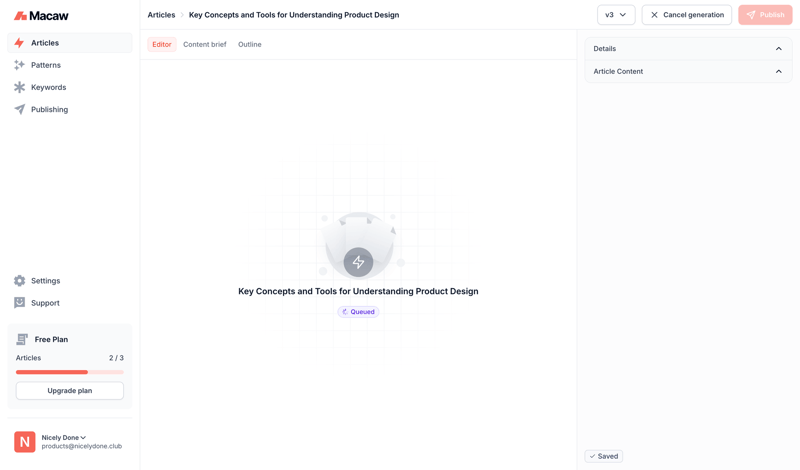Image resolution: width=800 pixels, height=470 pixels.
Task: Click the Upgrade plan button
Action: point(70,391)
